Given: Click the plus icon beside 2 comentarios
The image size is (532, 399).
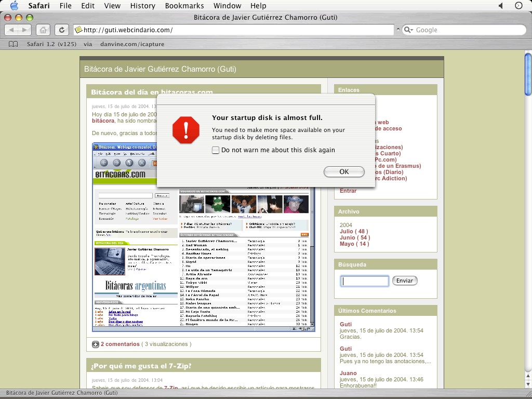Looking at the screenshot, I should tap(96, 344).
